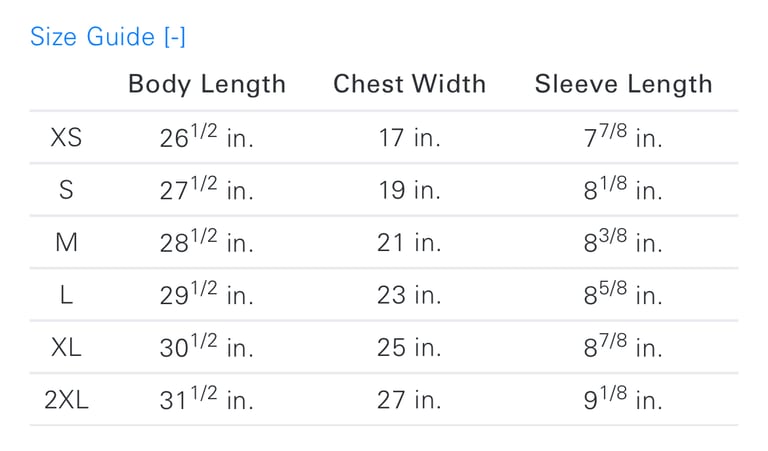Click the 17 in. chest width cell
This screenshot has height=451, width=768.
409,138
